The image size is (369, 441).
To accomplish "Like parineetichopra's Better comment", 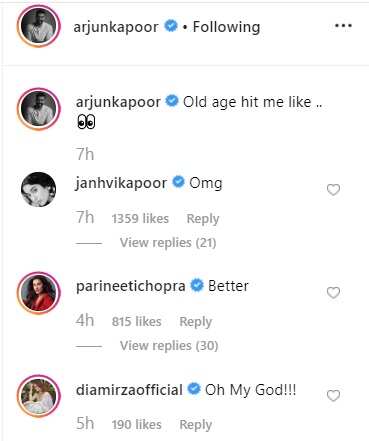I will click(x=333, y=293).
